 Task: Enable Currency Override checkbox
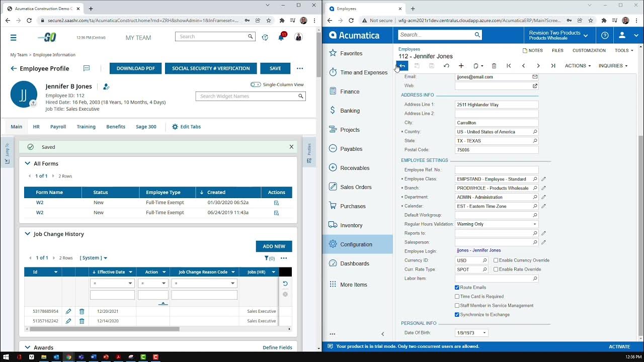(496, 260)
